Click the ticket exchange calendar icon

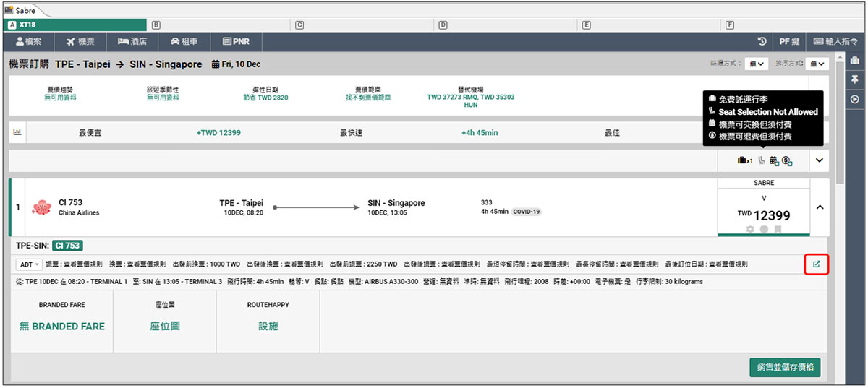coord(774,160)
